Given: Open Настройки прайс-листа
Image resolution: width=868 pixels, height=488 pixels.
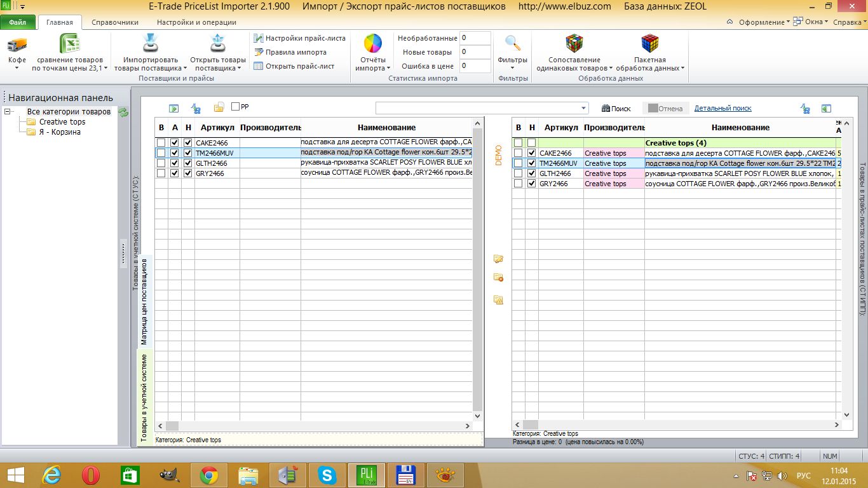Looking at the screenshot, I should click(299, 38).
